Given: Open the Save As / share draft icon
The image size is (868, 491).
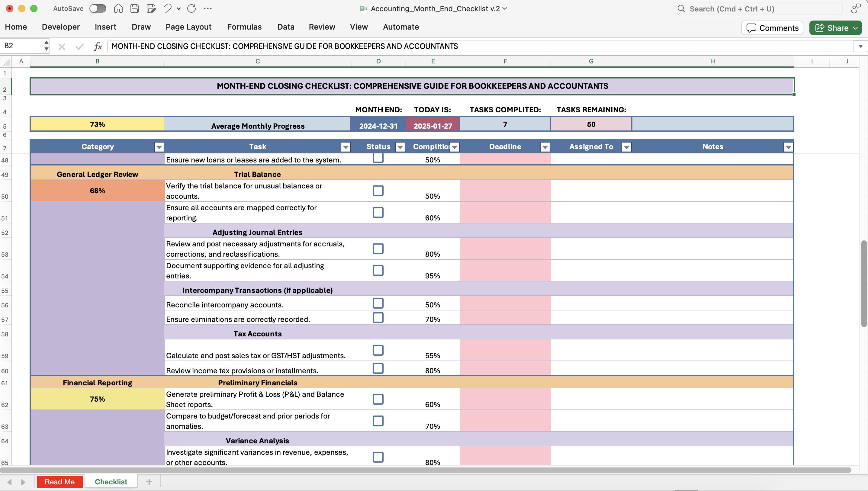Looking at the screenshot, I should pos(150,8).
